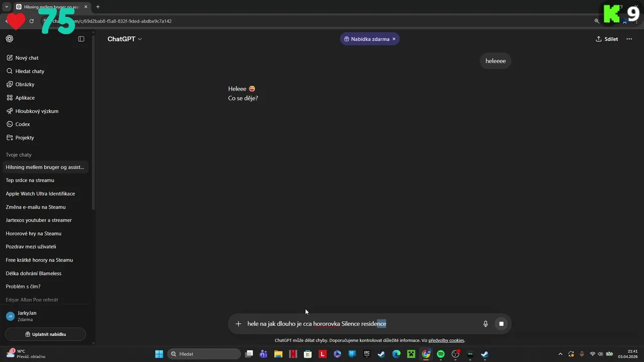Switch to the Hilsning mellem bruger tab
The width and height of the screenshot is (644, 362).
point(51,7)
